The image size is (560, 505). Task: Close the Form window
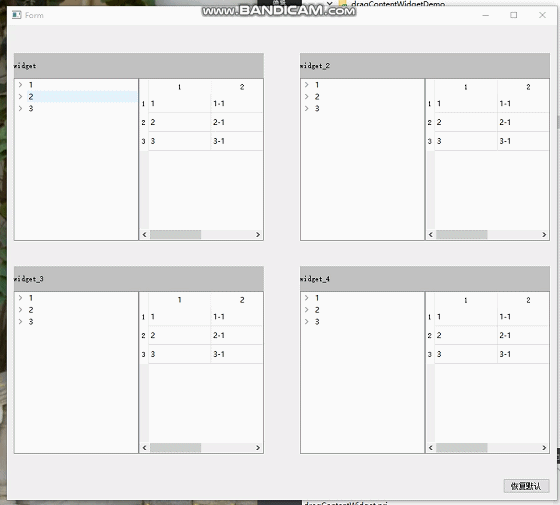[x=542, y=15]
